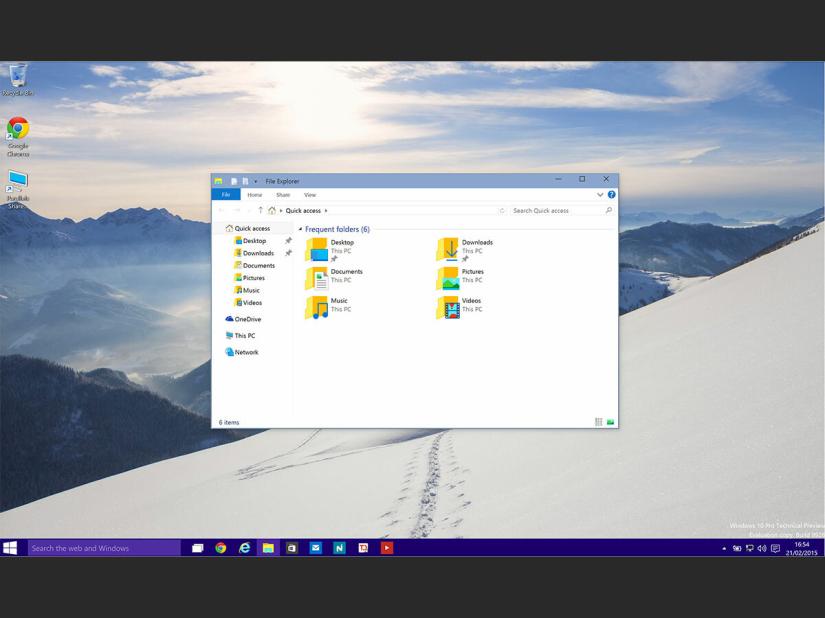
Task: Switch to large icons view in status bar
Action: (x=610, y=422)
